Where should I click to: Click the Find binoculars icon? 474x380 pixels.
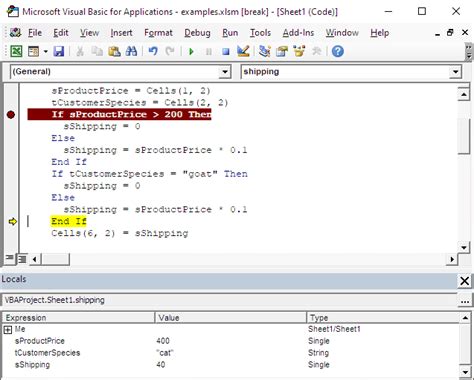click(131, 51)
